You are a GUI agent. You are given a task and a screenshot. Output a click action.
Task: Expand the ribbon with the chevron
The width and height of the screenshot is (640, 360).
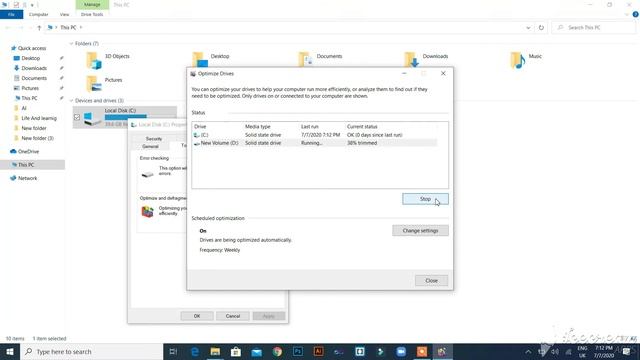pyautogui.click(x=627, y=14)
